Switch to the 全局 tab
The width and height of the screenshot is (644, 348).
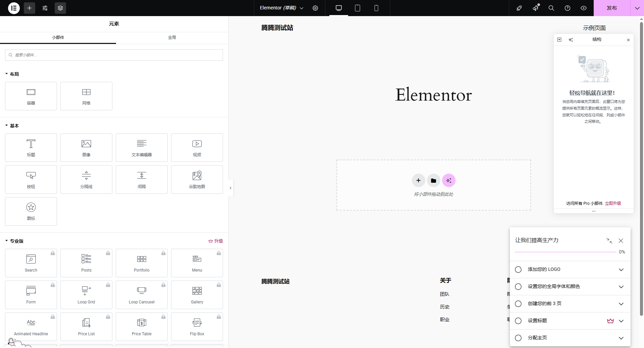(172, 38)
